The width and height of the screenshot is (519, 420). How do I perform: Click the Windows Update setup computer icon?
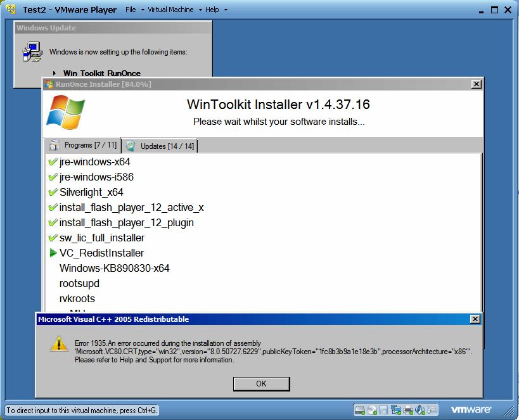pyautogui.click(x=32, y=52)
